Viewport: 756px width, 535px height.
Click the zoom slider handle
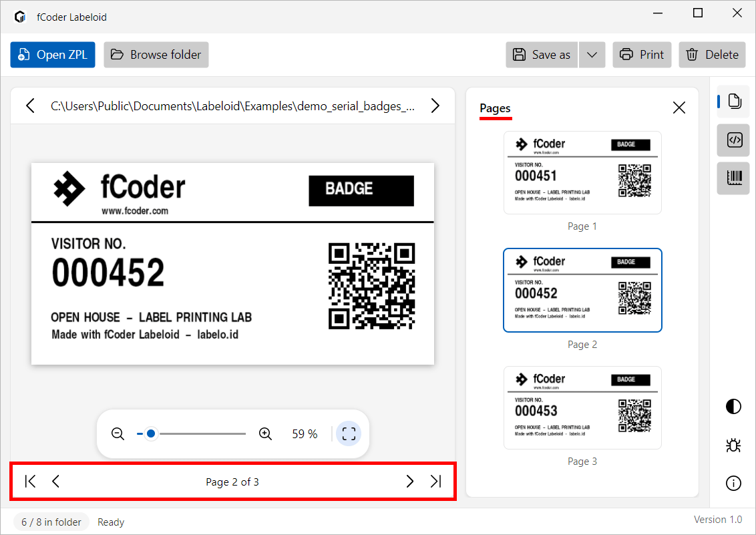click(x=151, y=433)
